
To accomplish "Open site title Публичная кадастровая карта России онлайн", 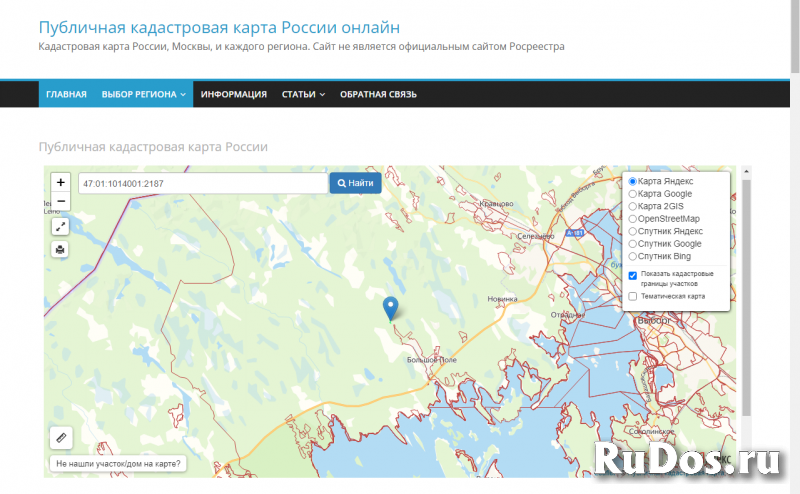I will tap(219, 28).
